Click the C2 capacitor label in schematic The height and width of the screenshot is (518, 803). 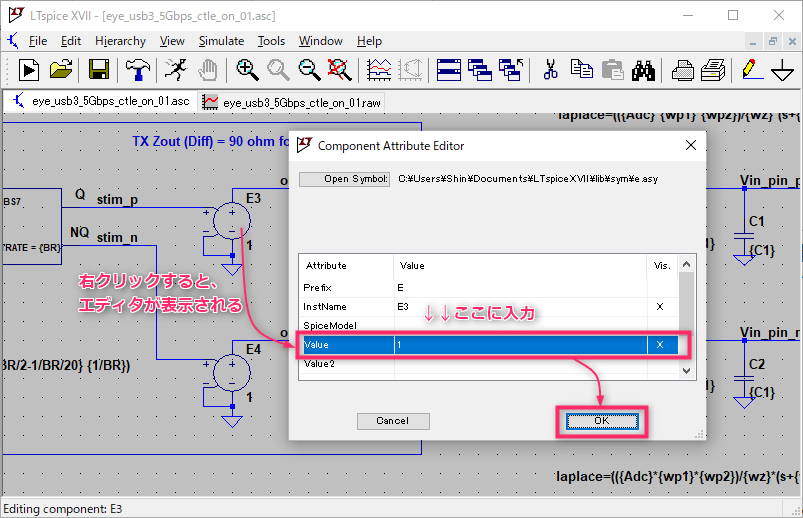point(756,364)
